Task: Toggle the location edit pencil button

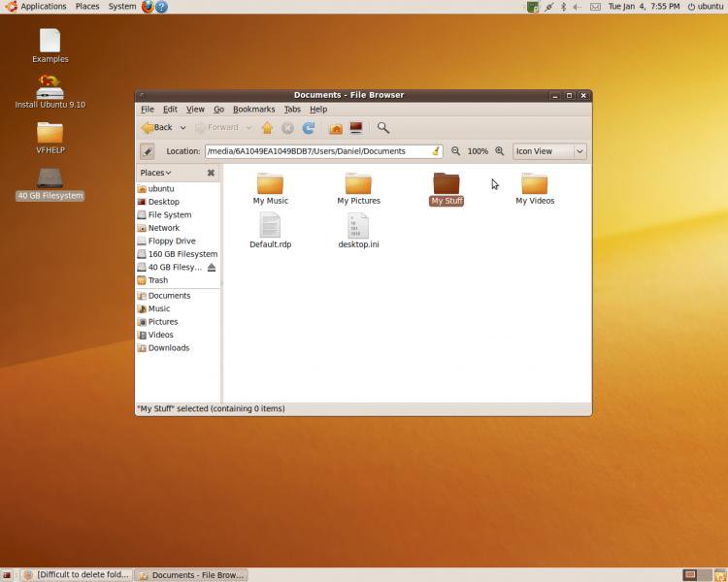Action: 148,151
